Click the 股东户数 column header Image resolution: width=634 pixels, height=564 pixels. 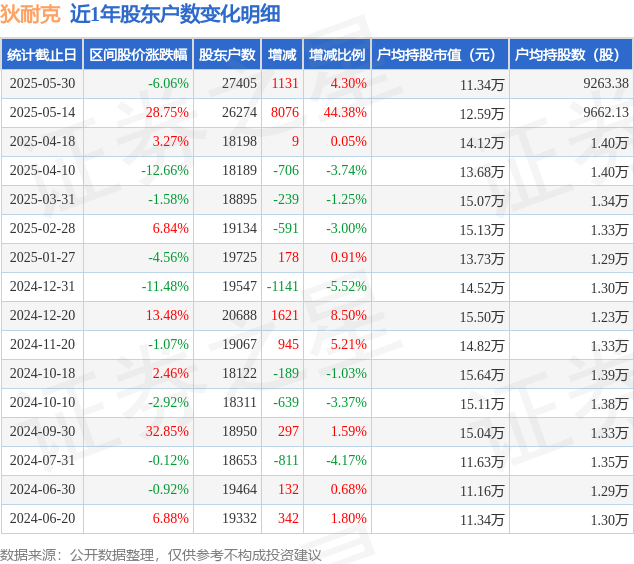[x=227, y=54]
